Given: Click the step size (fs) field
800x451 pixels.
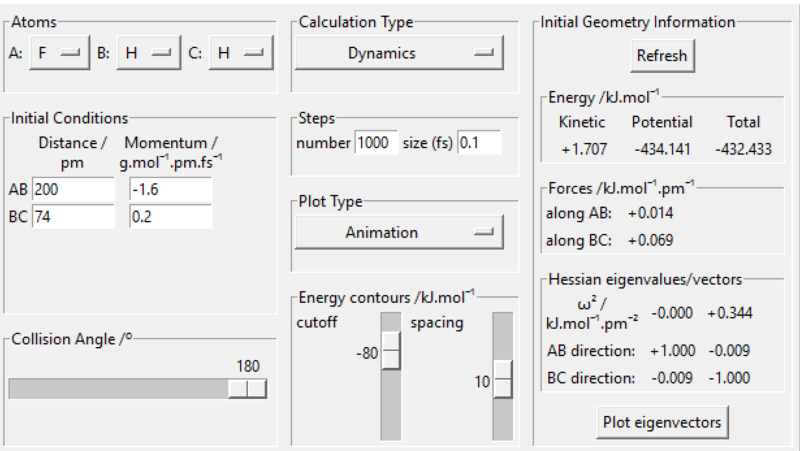Looking at the screenshot, I should 479,143.
